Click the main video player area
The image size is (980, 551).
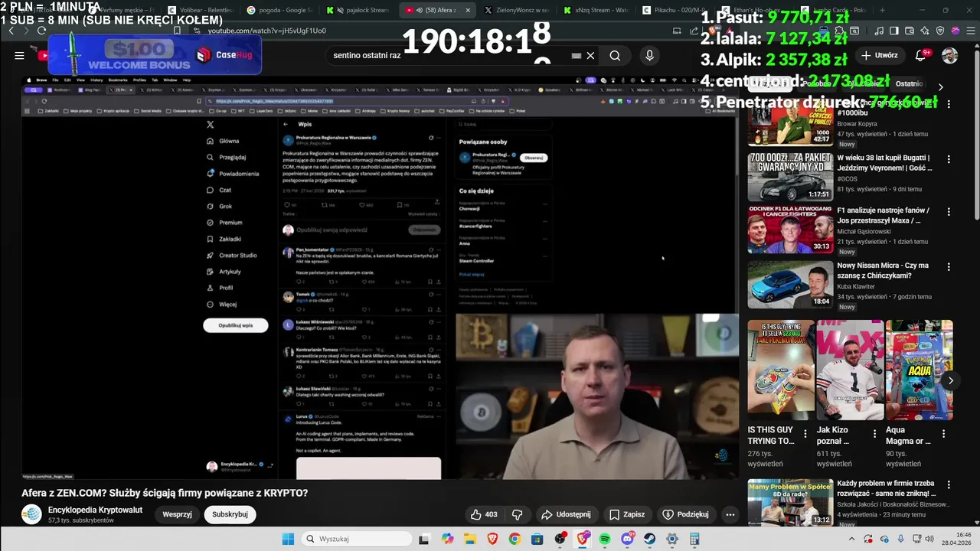381,278
